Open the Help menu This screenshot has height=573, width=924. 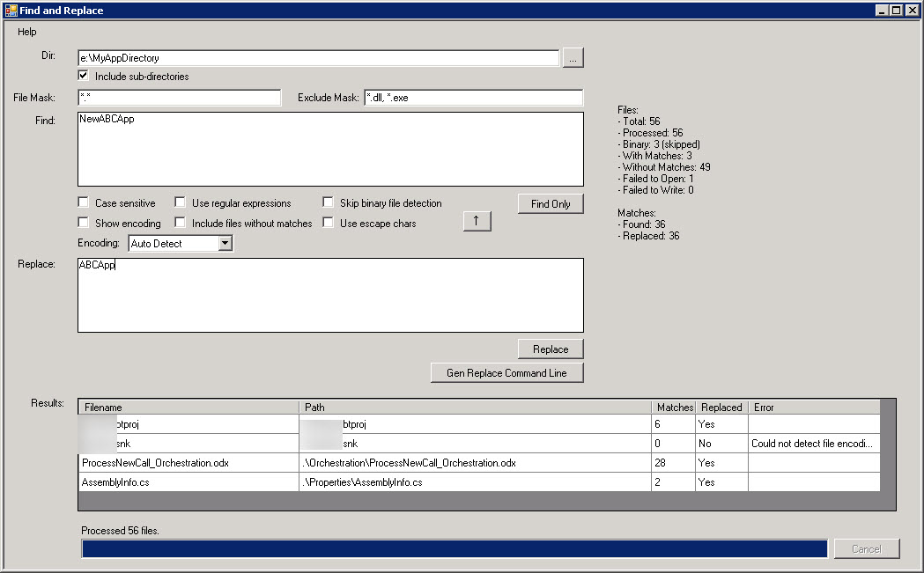click(26, 31)
